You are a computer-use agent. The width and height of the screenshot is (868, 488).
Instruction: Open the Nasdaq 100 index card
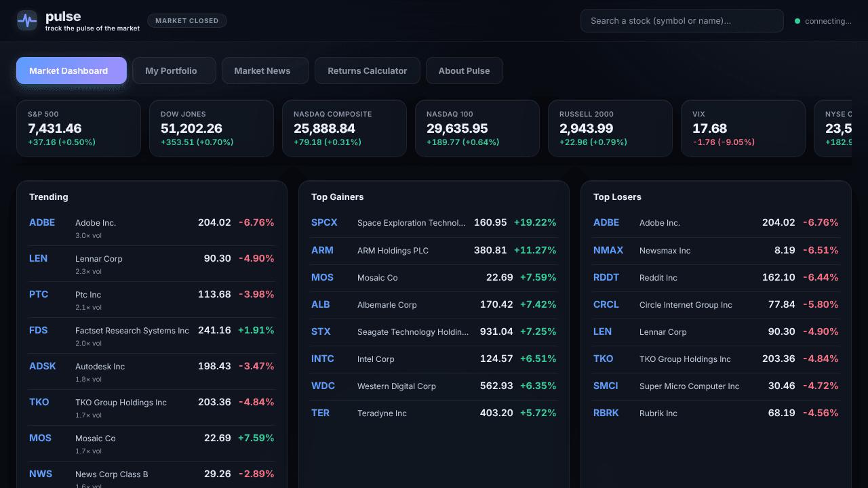(477, 129)
